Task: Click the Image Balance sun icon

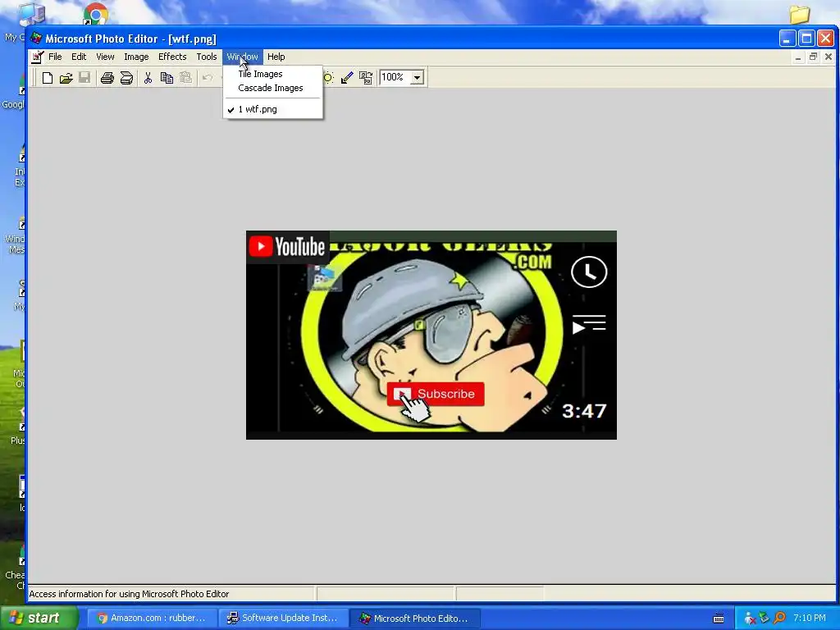Action: (328, 78)
